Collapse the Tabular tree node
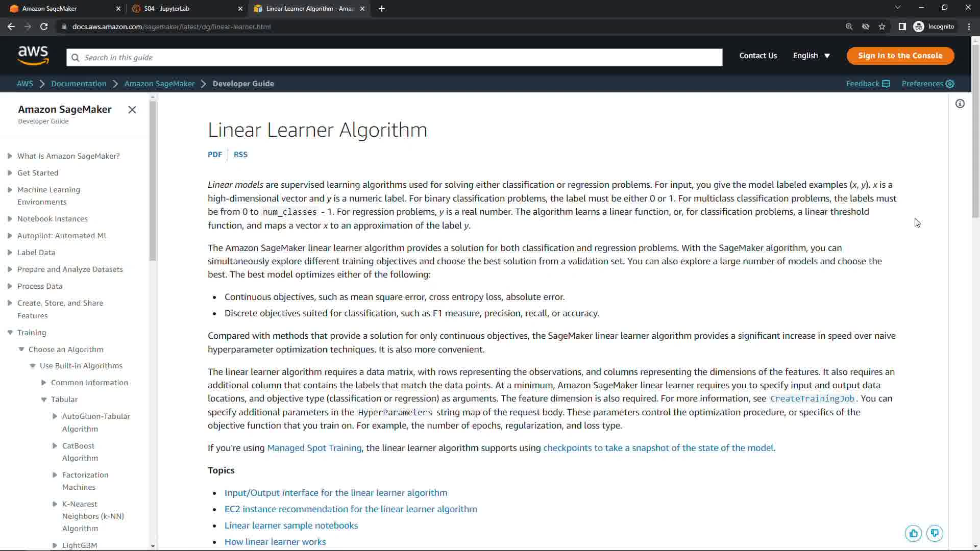This screenshot has height=551, width=980. pos(44,399)
